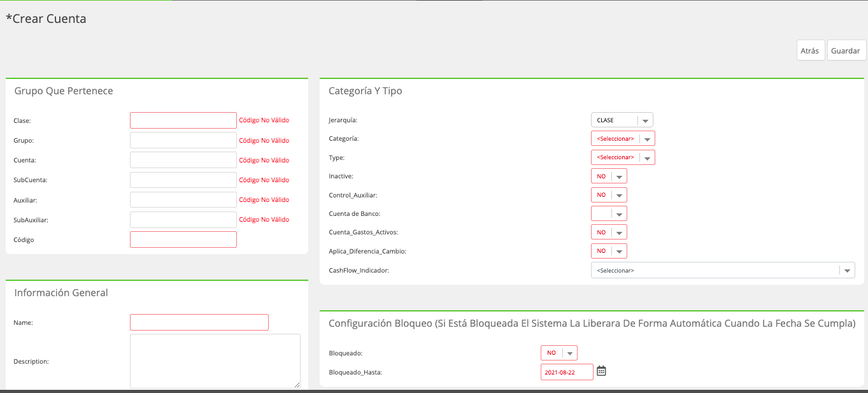This screenshot has height=393, width=868.
Task: Toggle the Inactive NO selector
Action: coord(609,176)
